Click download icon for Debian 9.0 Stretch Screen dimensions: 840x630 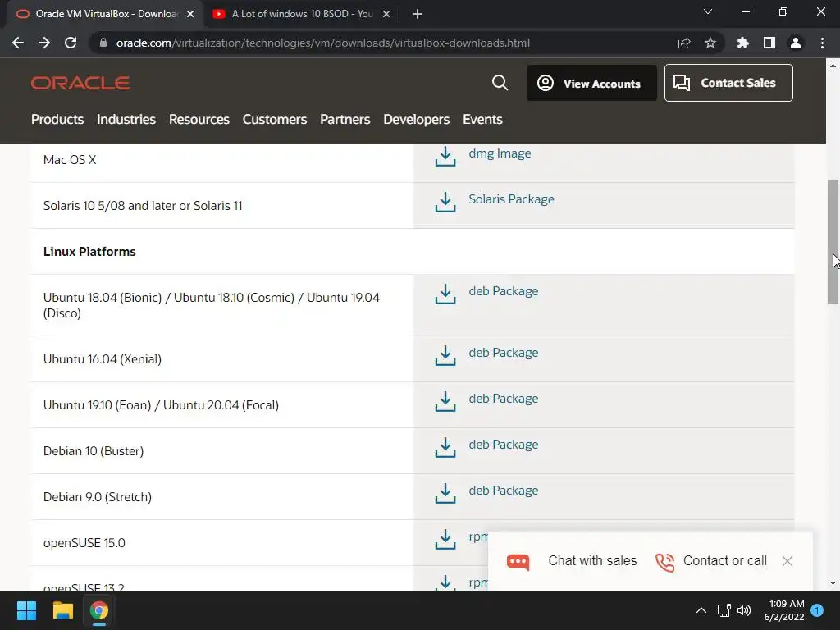click(445, 493)
